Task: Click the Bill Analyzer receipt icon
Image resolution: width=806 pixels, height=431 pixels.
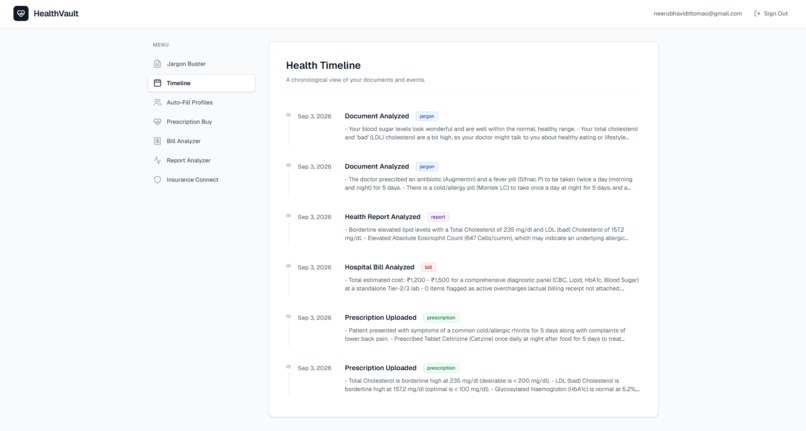Action: point(157,141)
